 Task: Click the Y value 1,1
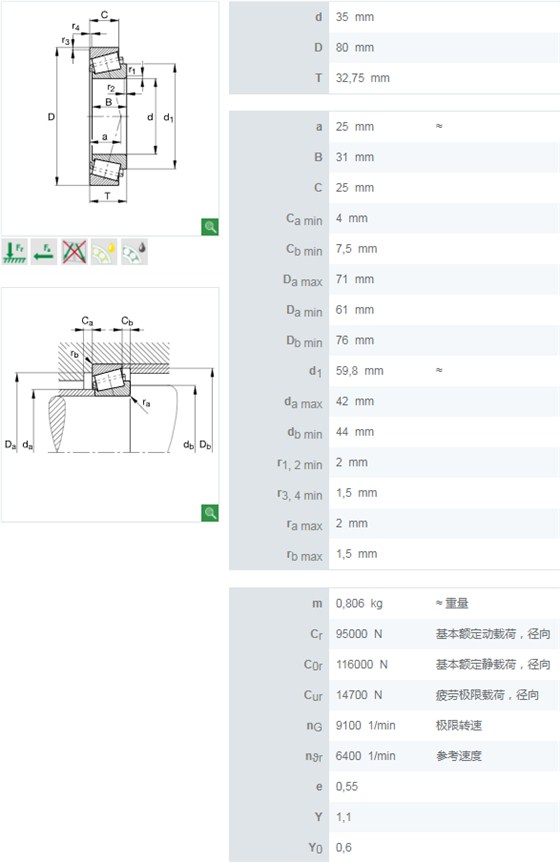pyautogui.click(x=343, y=817)
